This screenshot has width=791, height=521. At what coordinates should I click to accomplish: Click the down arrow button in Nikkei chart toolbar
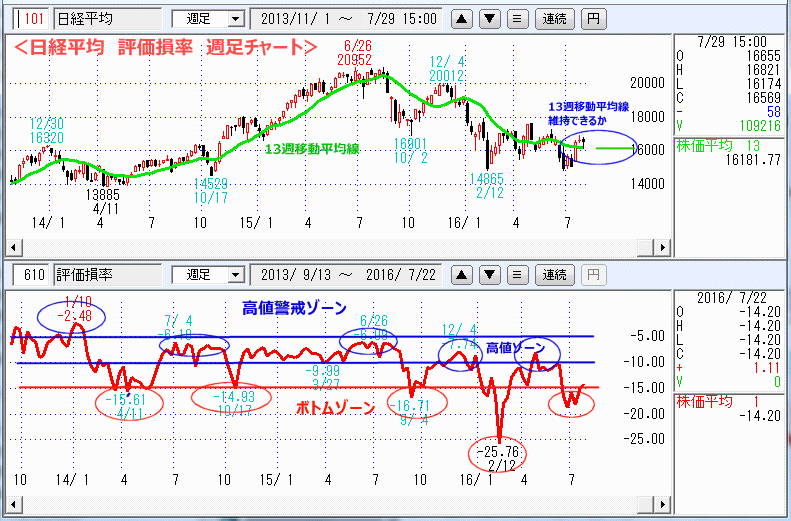click(x=489, y=19)
